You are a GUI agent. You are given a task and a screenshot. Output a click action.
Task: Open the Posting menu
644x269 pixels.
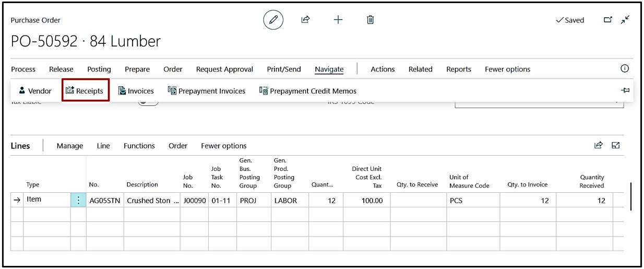(99, 69)
